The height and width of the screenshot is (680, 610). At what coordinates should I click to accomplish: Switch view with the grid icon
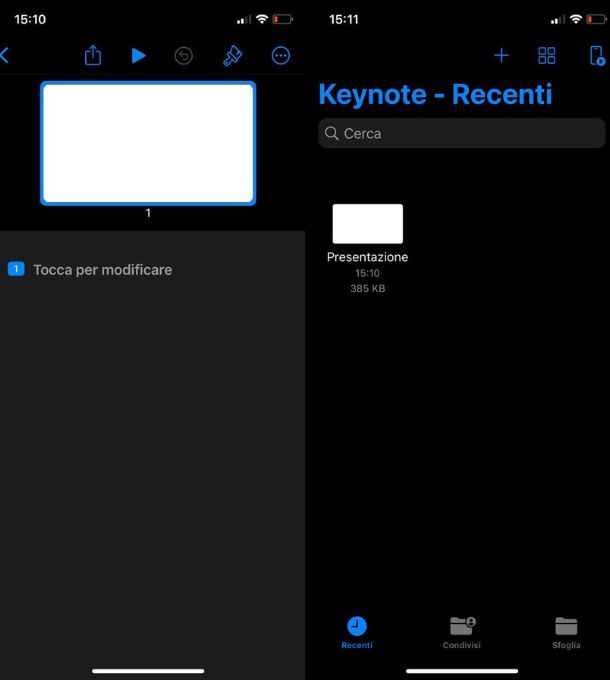coord(546,56)
